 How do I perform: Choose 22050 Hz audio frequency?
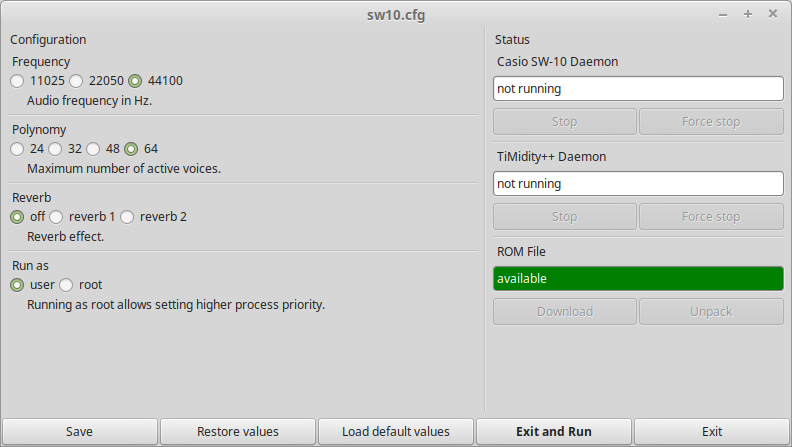pyautogui.click(x=76, y=81)
